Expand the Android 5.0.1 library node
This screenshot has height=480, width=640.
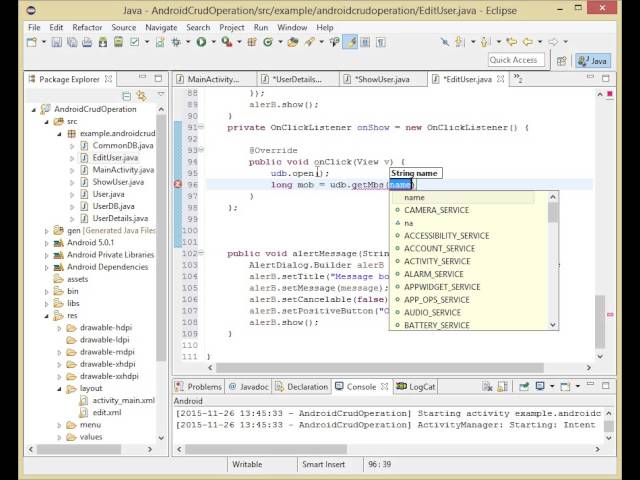point(47,243)
